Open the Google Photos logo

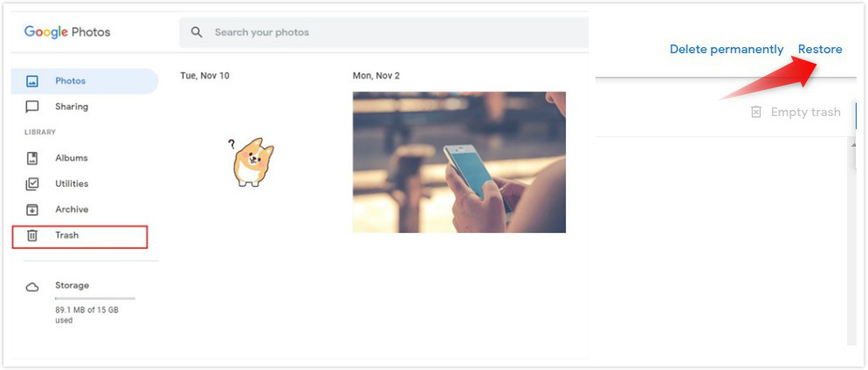pos(67,32)
